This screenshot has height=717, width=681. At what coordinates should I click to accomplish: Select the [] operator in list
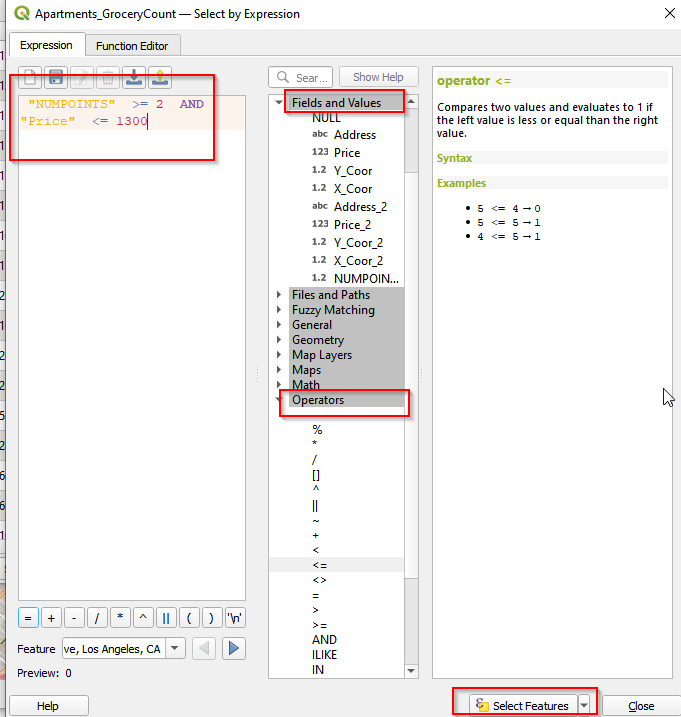tap(316, 475)
